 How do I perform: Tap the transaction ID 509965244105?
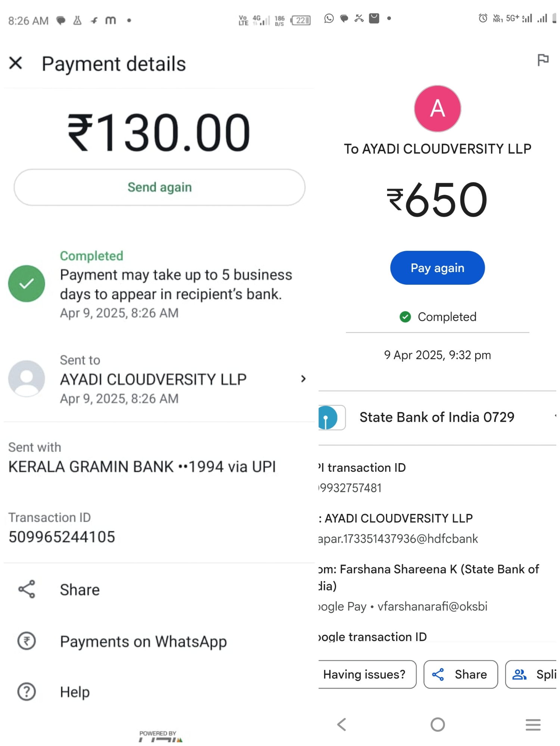62,537
